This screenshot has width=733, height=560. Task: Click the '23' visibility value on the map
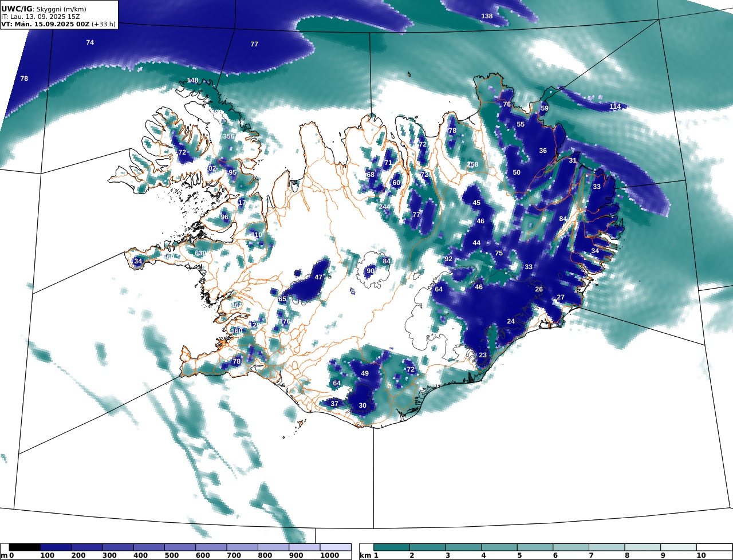(483, 355)
